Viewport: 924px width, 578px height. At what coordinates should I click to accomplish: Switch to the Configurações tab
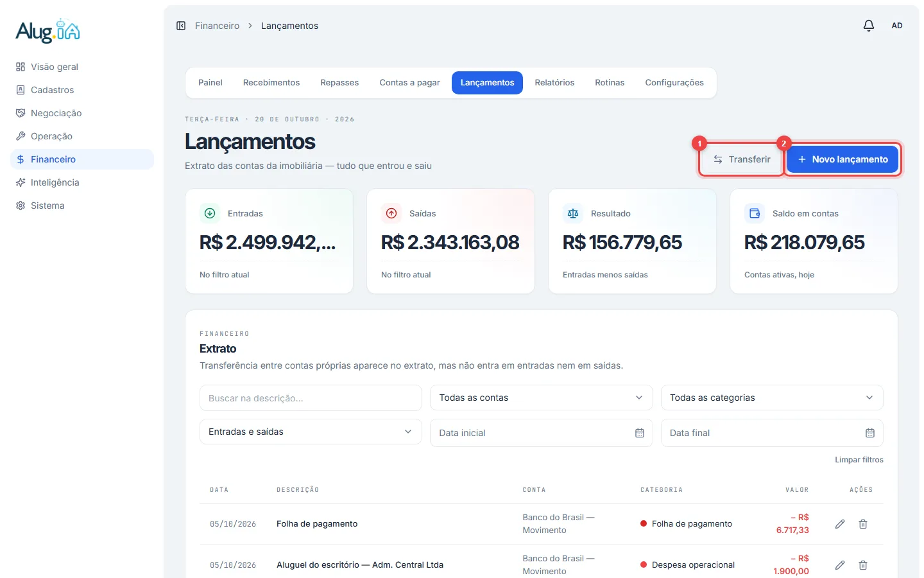click(x=674, y=83)
